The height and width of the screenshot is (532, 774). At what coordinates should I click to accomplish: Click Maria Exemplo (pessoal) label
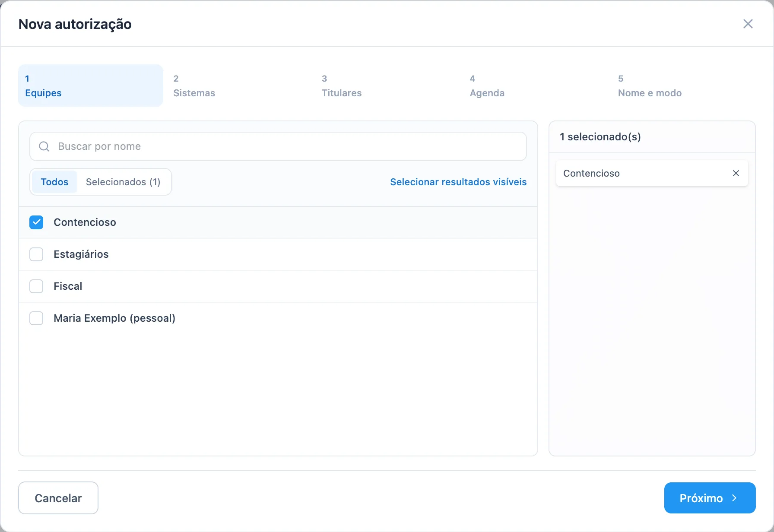[114, 318]
